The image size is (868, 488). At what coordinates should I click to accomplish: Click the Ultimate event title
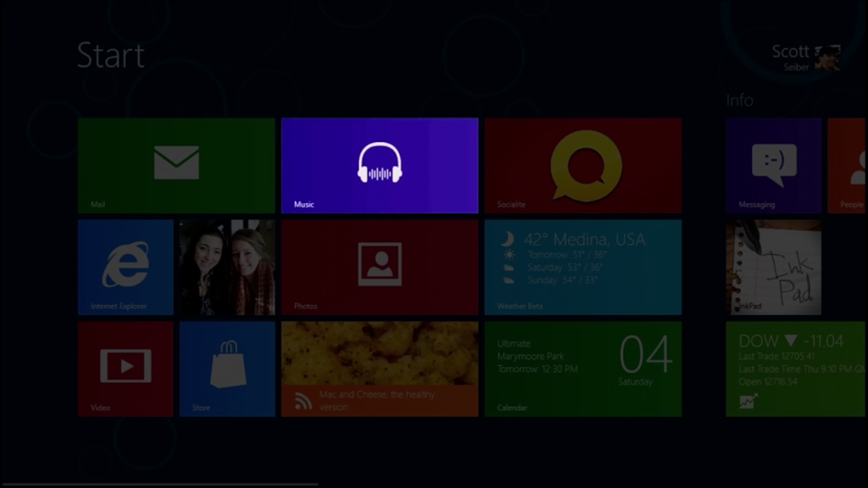[514, 344]
